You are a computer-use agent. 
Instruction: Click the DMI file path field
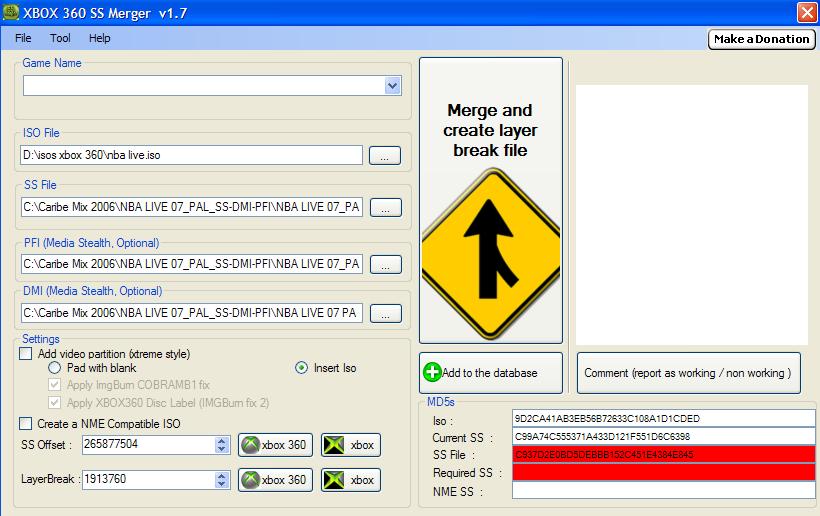coord(191,313)
